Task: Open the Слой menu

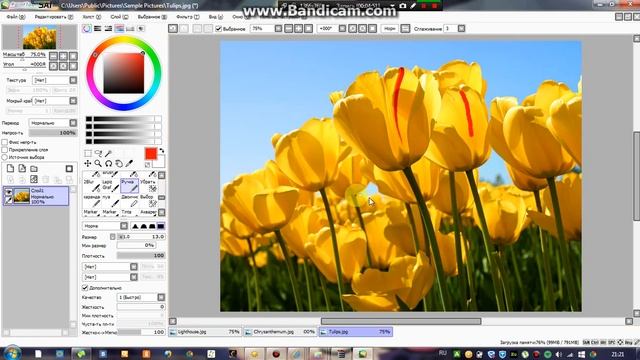Action: click(x=119, y=17)
